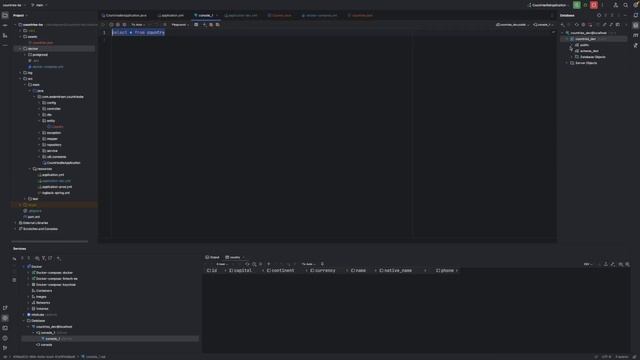This screenshot has width=640, height=360.
Task: Select the Volumes node under Docker services
Action: (42, 309)
